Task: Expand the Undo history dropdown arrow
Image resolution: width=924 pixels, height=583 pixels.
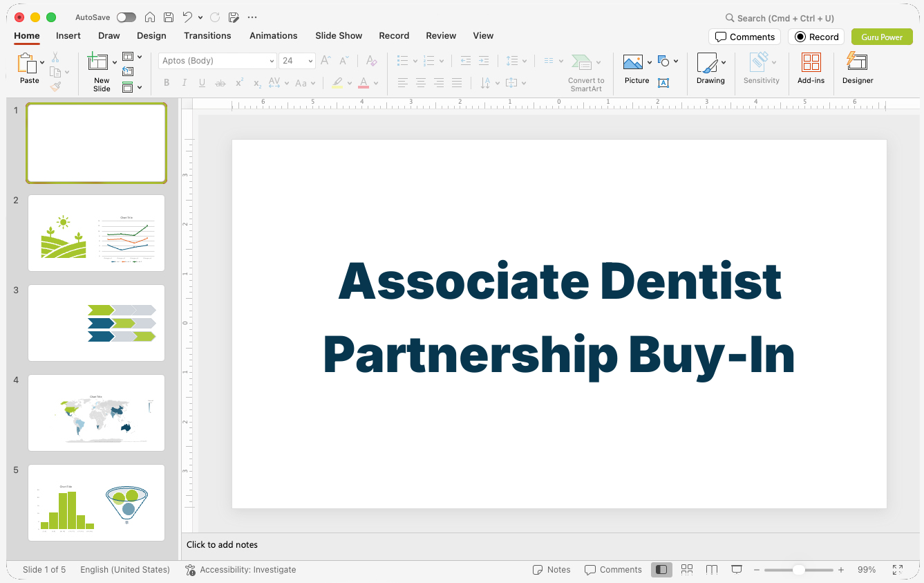Action: [x=200, y=17]
